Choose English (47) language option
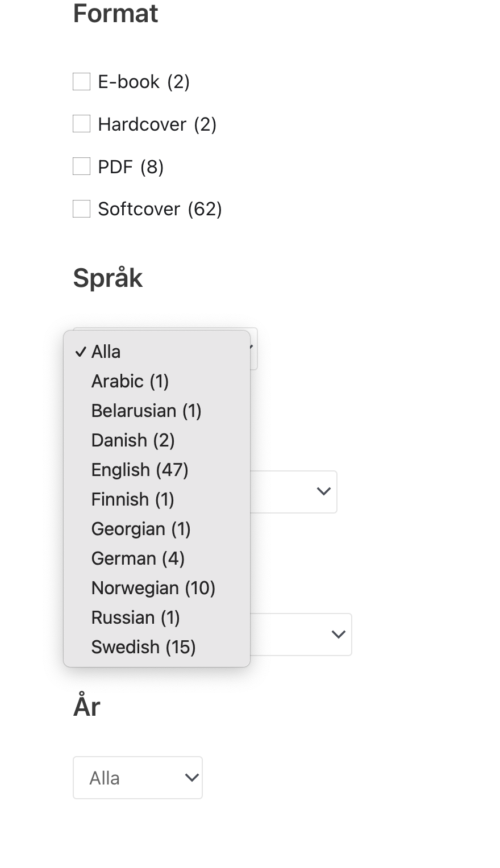The height and width of the screenshot is (868, 500). [140, 470]
